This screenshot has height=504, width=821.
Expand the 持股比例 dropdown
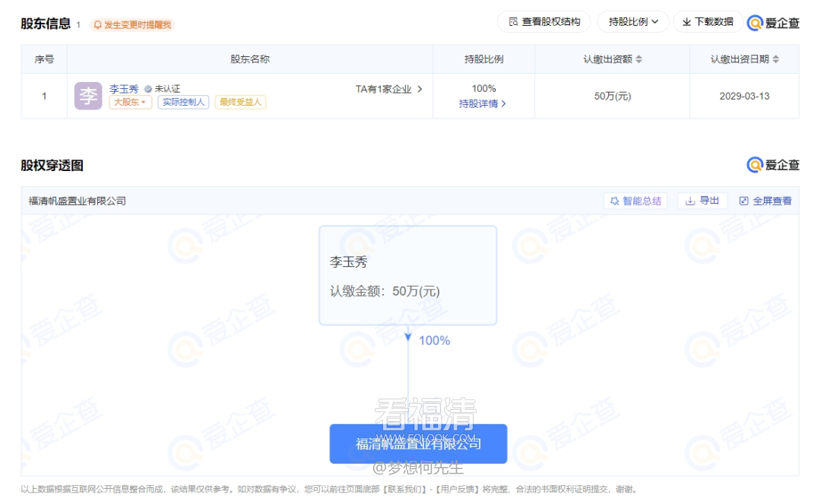[632, 22]
